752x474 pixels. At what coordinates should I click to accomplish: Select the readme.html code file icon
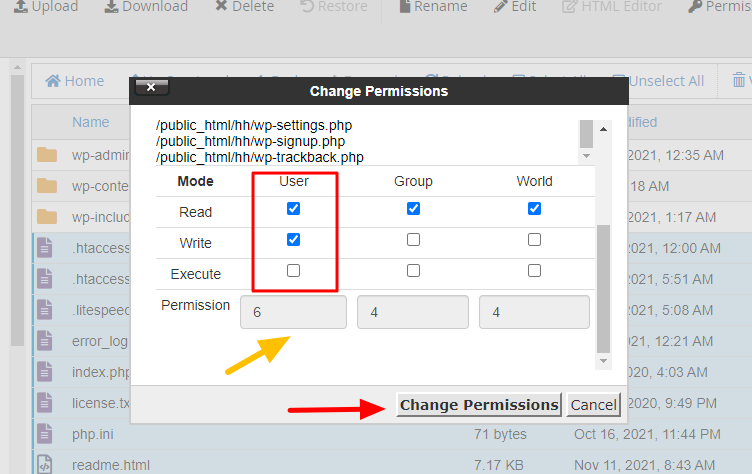(45, 464)
